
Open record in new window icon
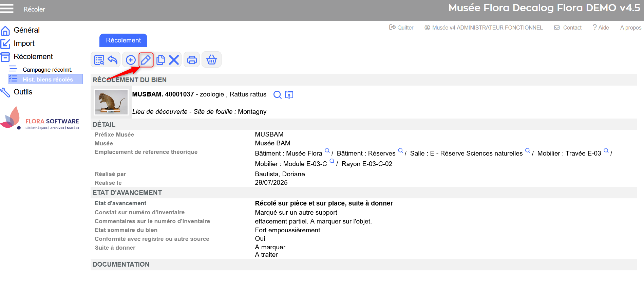coord(289,95)
